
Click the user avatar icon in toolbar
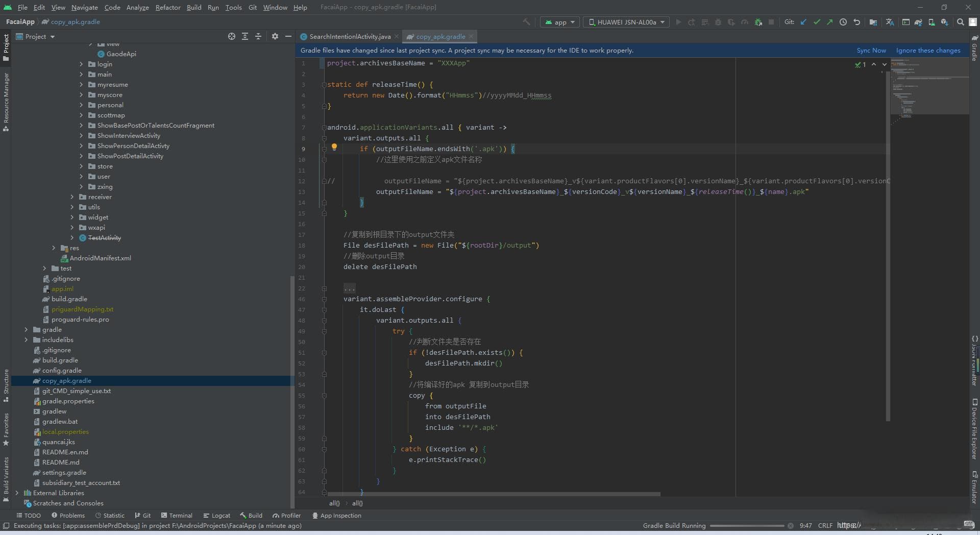click(x=973, y=22)
